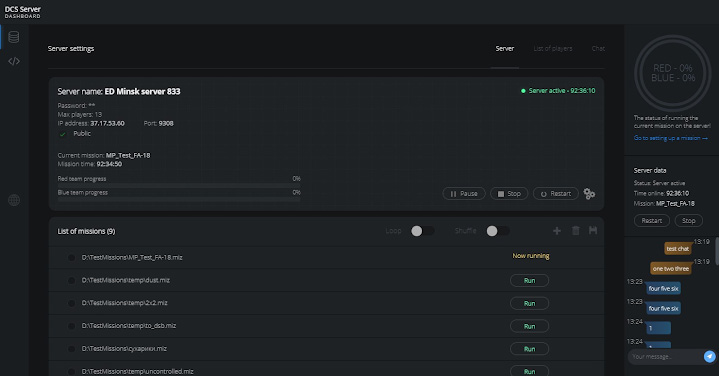
Task: Click Restart under Server data
Action: click(652, 221)
